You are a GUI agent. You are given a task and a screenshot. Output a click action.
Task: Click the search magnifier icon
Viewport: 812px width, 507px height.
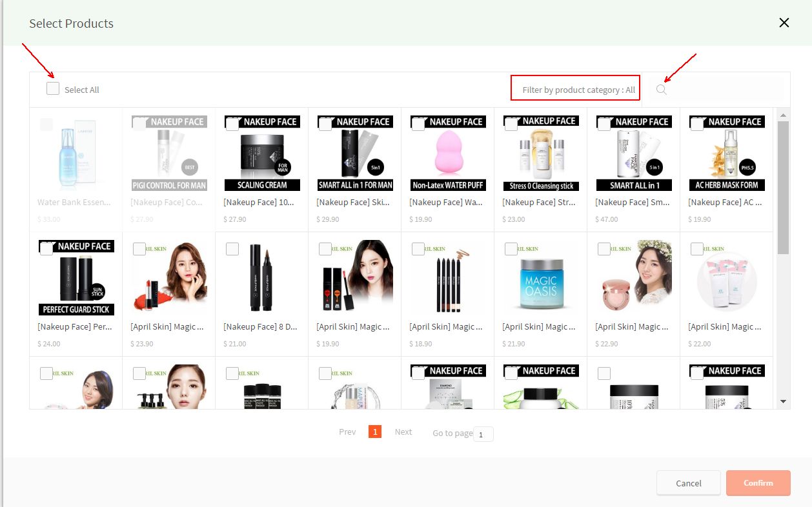pos(661,90)
